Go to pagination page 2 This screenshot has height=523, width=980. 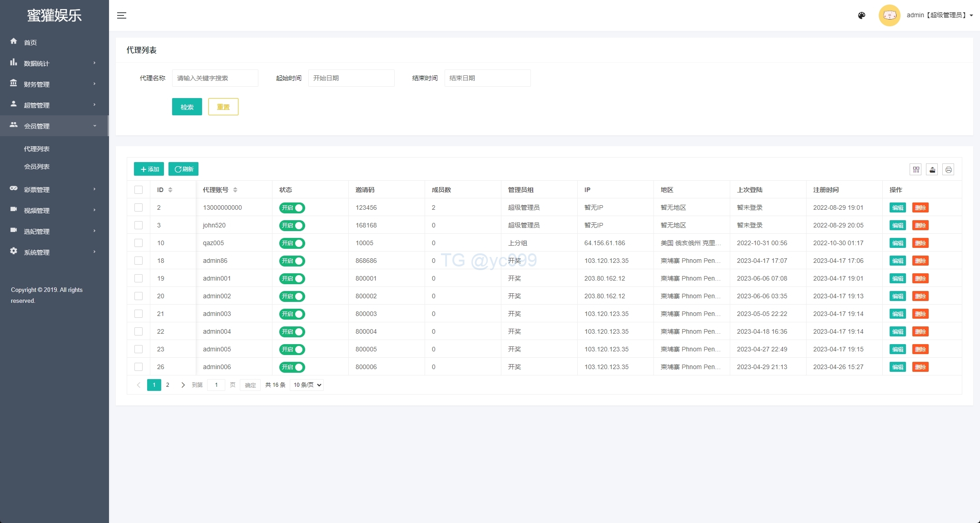pyautogui.click(x=168, y=385)
